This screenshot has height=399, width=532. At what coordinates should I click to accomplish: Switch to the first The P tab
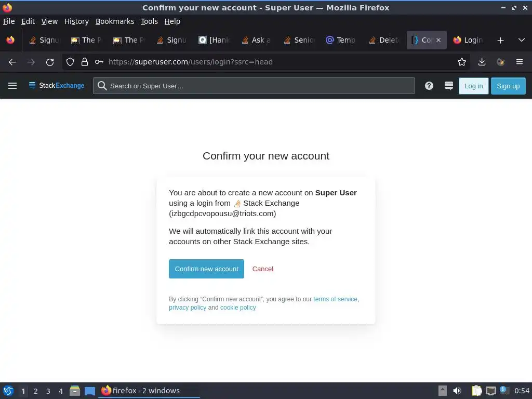(87, 41)
